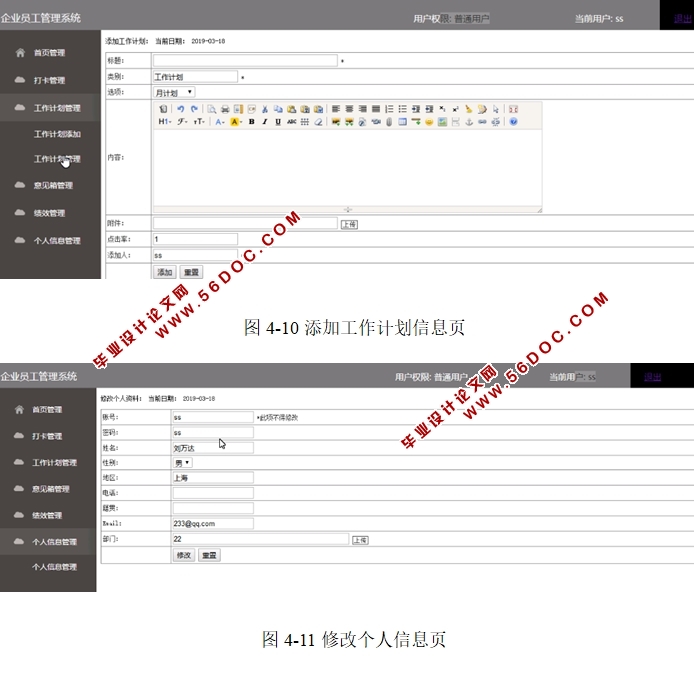The width and height of the screenshot is (694, 676).
Task: Click the 修改 button on the personal info form
Action: point(183,555)
